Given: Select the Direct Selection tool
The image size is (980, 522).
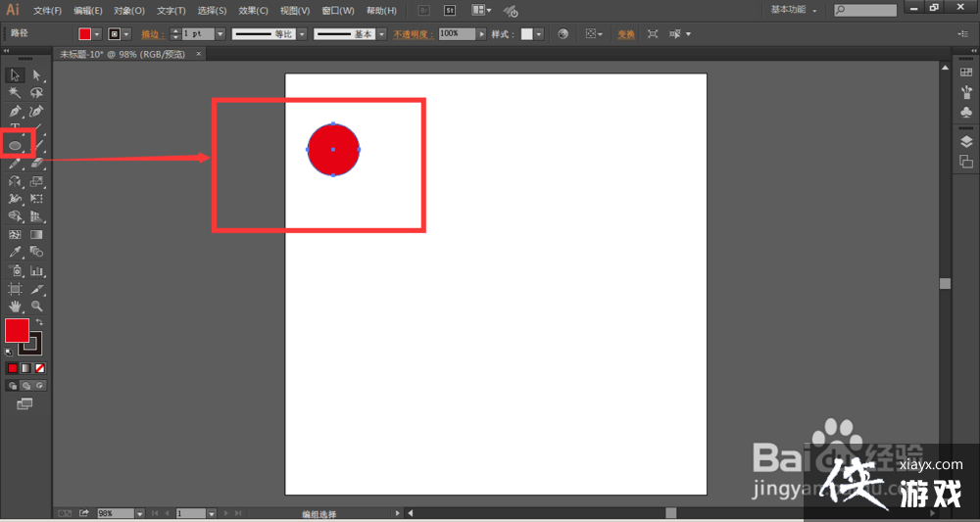Looking at the screenshot, I should click(x=37, y=75).
